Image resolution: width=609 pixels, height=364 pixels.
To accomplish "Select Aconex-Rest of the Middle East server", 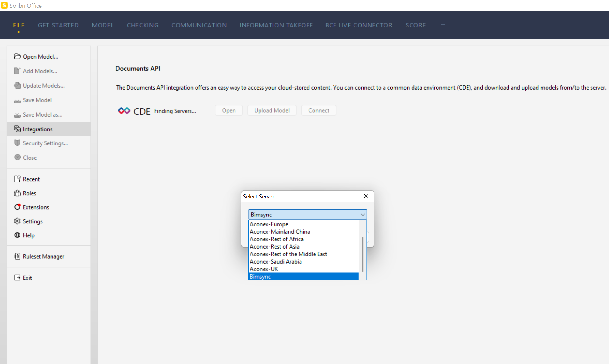I will 304,254.
